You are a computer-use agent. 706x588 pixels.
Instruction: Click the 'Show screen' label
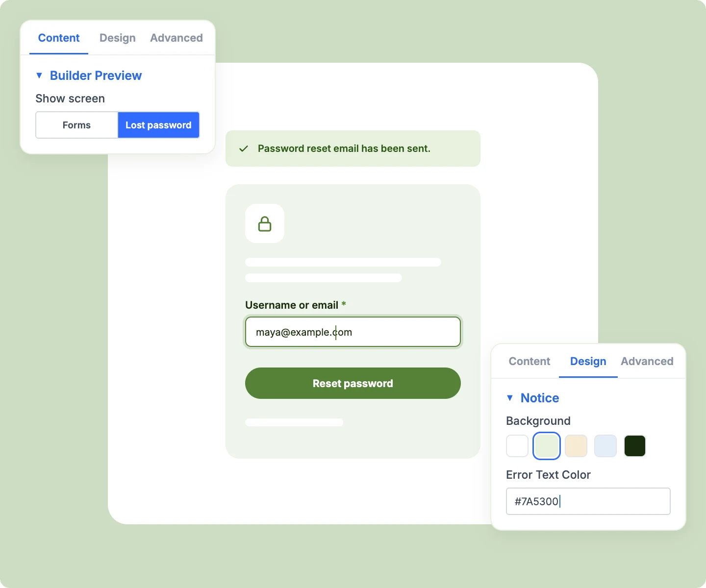[70, 98]
